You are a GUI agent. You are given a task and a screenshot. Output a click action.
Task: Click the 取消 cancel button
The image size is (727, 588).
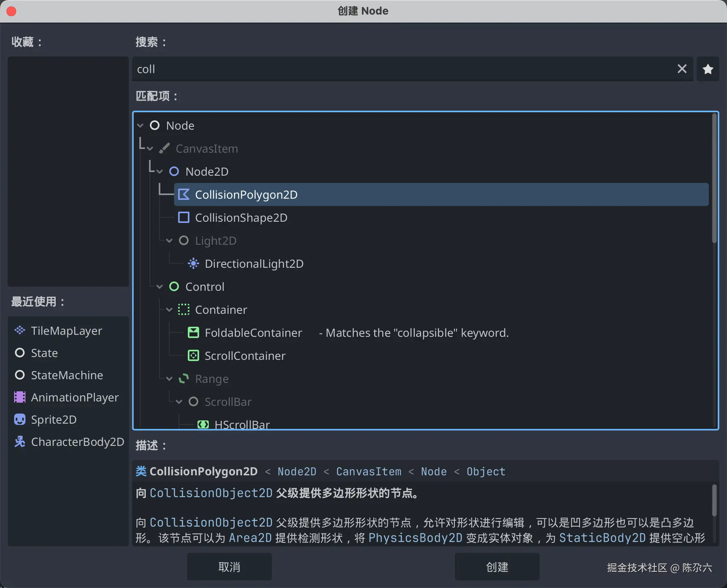[x=229, y=567]
